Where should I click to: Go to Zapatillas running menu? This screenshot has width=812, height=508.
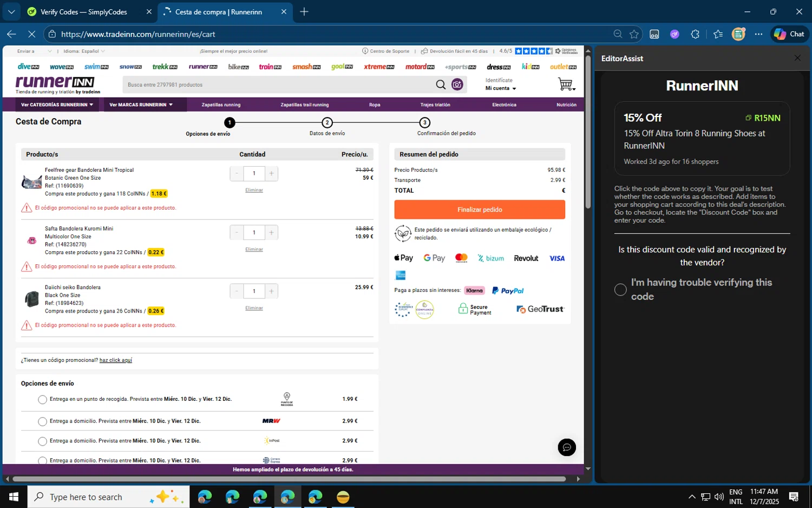pos(221,105)
